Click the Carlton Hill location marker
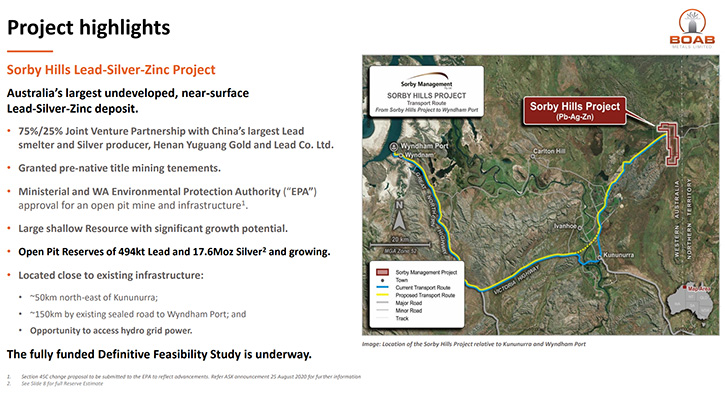Image resolution: width=725 pixels, height=394 pixels. [x=533, y=156]
